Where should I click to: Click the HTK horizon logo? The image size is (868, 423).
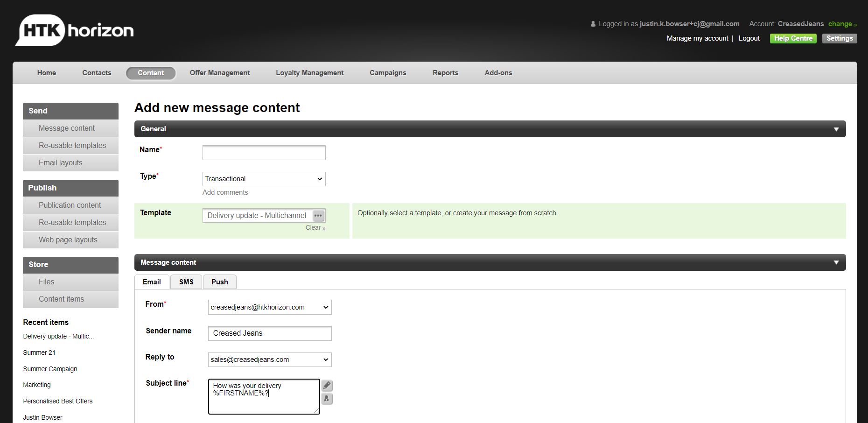click(x=75, y=30)
